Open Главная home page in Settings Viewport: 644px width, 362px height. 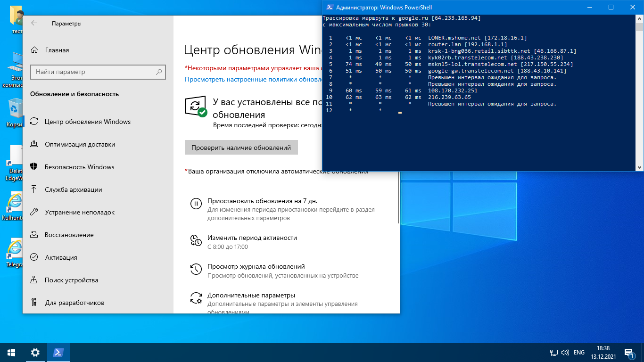point(57,50)
